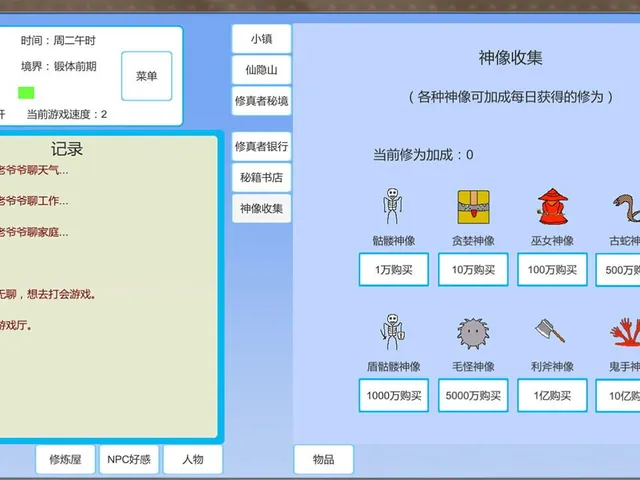The width and height of the screenshot is (640, 480).
Task: Click the 盾骷髅神像 label
Action: click(393, 367)
